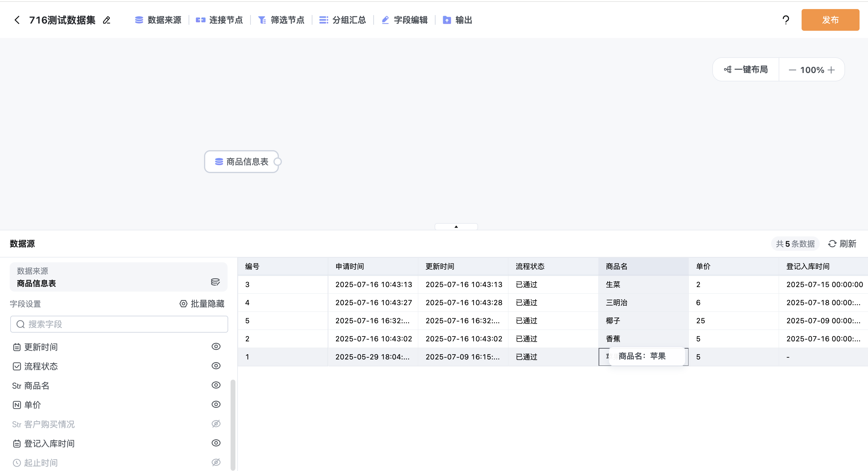Add a 筛选节点 node

281,20
